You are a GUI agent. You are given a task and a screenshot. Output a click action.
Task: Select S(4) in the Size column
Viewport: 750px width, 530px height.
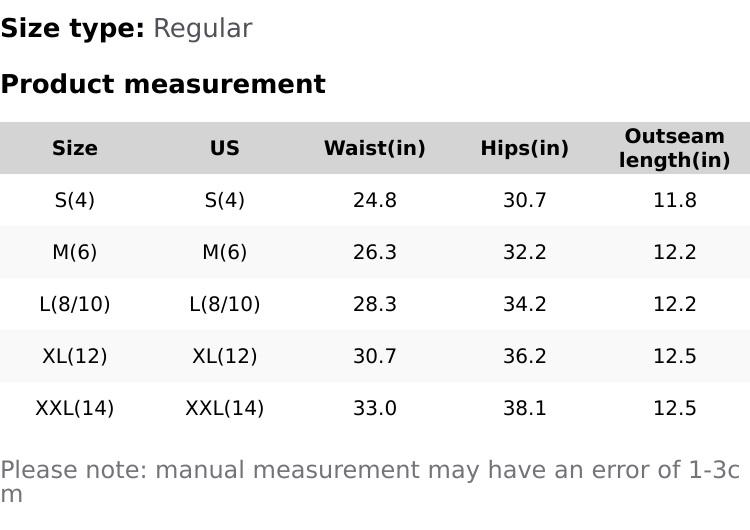click(75, 200)
